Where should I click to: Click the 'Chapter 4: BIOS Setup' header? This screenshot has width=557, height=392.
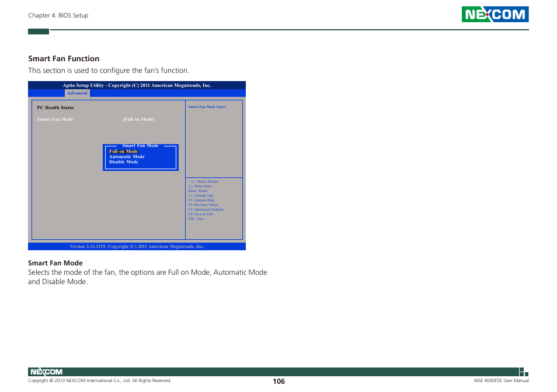point(58,15)
